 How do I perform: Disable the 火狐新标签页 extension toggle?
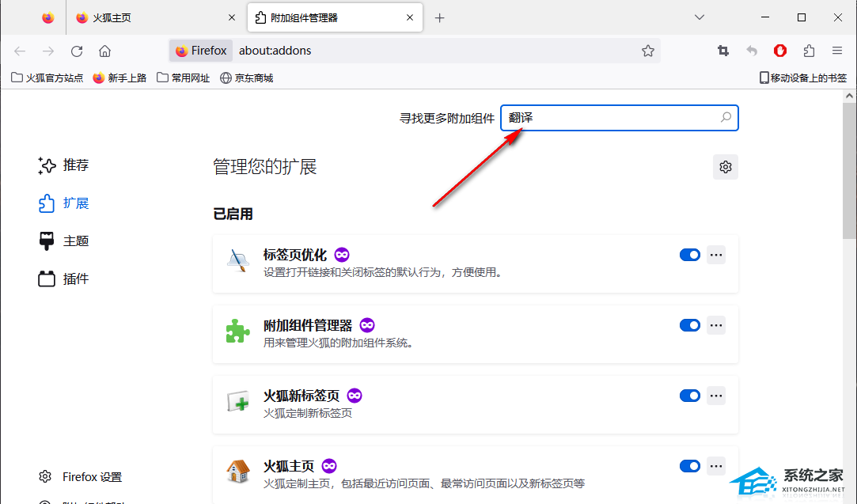690,396
